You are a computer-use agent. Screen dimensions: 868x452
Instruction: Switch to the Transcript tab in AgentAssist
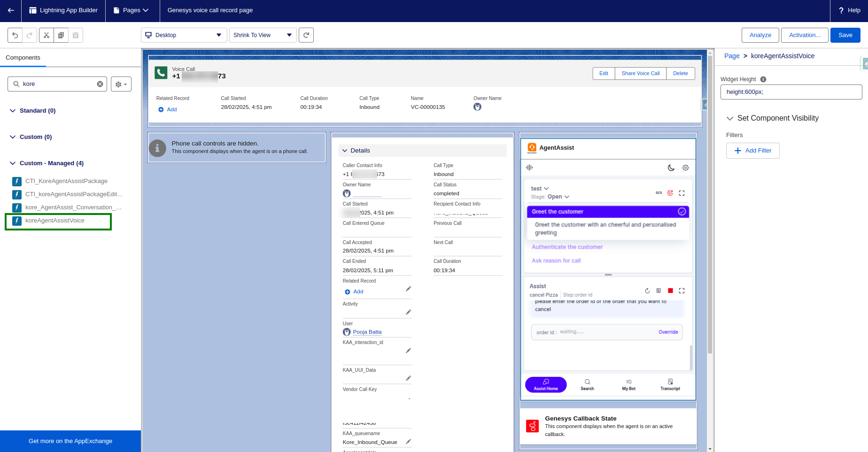(x=670, y=384)
